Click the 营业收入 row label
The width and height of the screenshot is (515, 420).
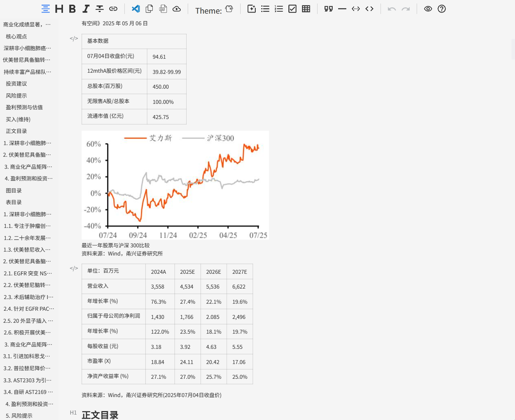[x=114, y=286]
